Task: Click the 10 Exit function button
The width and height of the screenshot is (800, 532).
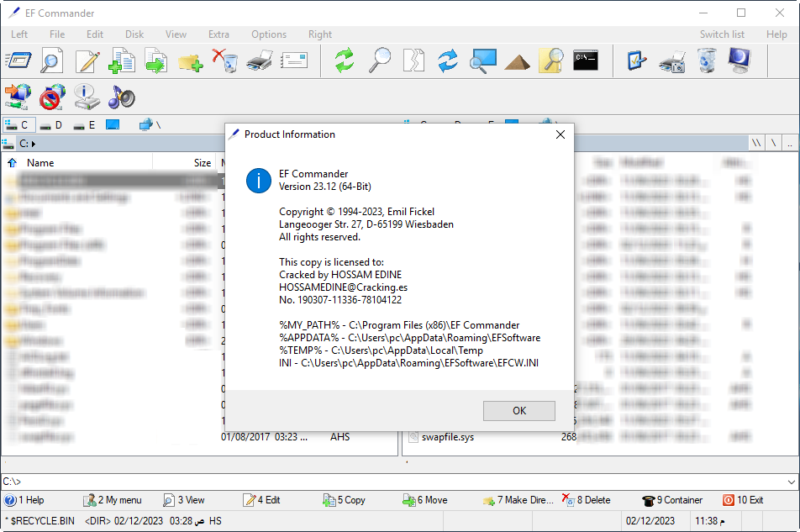Action: point(743,500)
